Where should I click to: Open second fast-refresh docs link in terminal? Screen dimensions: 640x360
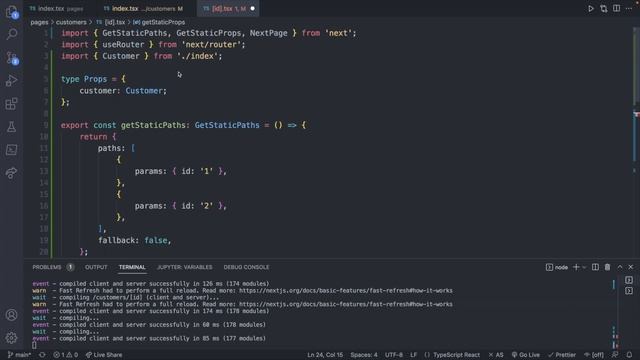346,304
